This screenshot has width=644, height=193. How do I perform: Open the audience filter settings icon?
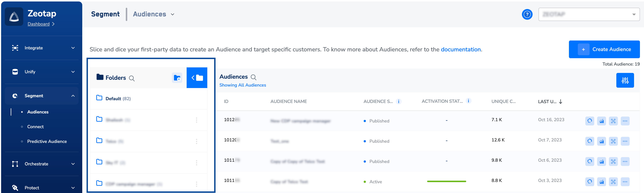point(625,80)
